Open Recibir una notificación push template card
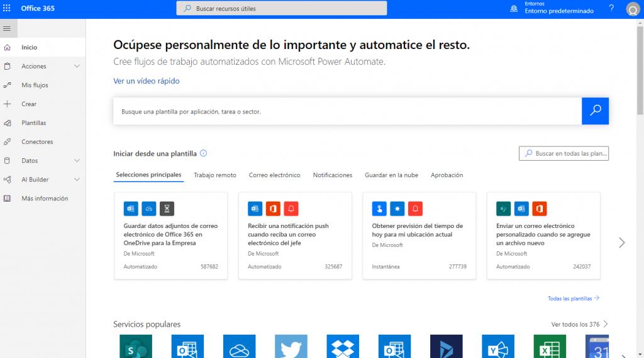The image size is (644, 358). (295, 236)
